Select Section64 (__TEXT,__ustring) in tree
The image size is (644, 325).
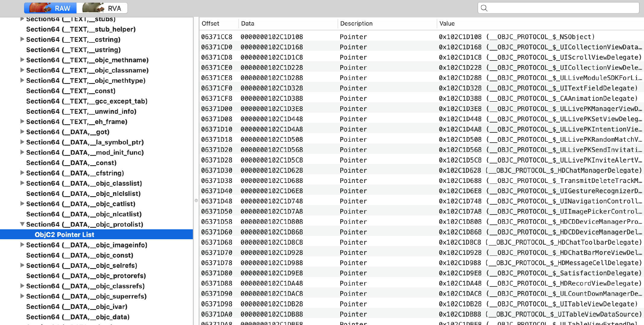[73, 50]
